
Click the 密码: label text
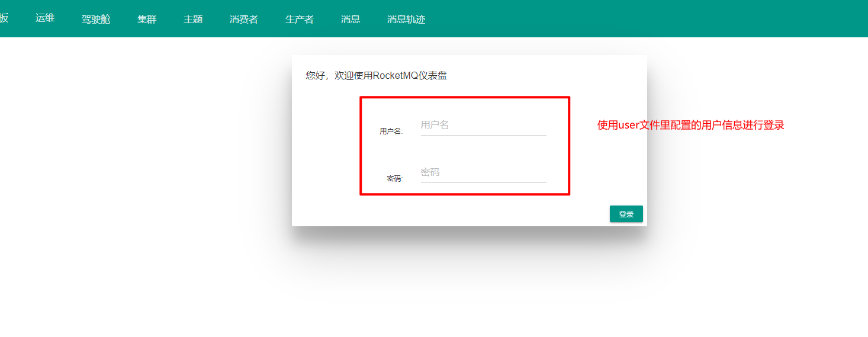(395, 178)
